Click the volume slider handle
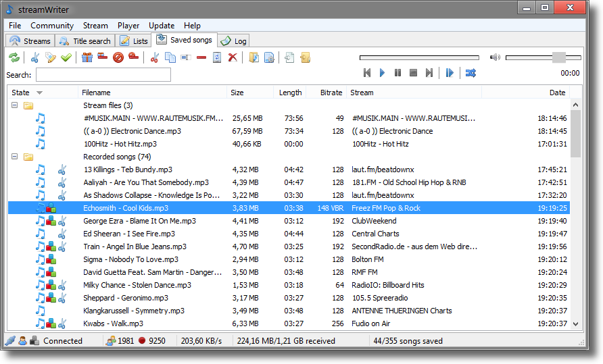This screenshot has width=603, height=364. tap(558, 57)
